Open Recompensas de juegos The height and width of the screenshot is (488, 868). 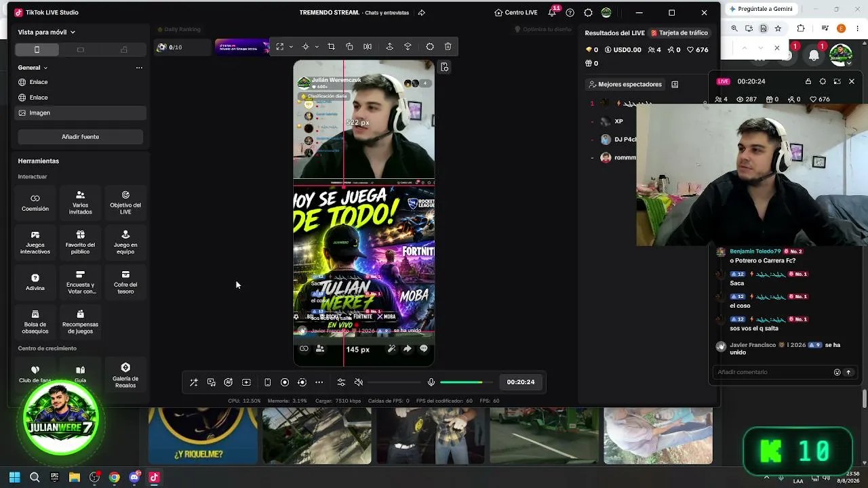pyautogui.click(x=80, y=322)
